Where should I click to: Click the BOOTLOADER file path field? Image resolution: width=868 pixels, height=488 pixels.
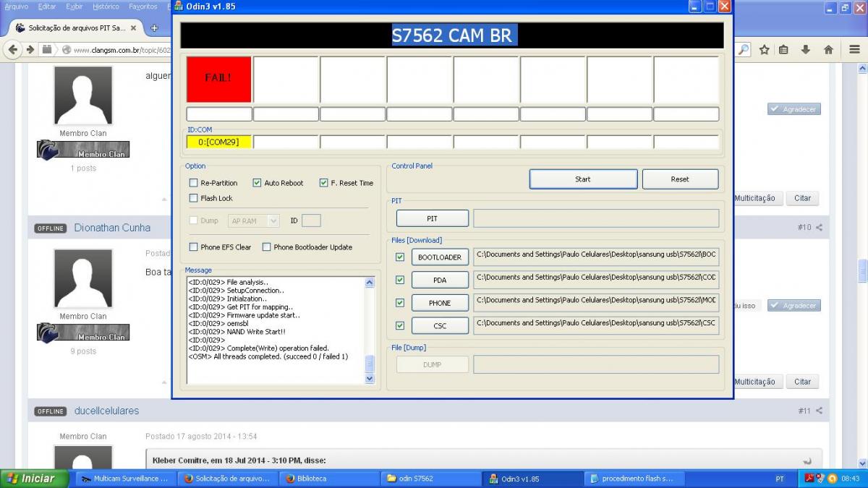point(596,257)
